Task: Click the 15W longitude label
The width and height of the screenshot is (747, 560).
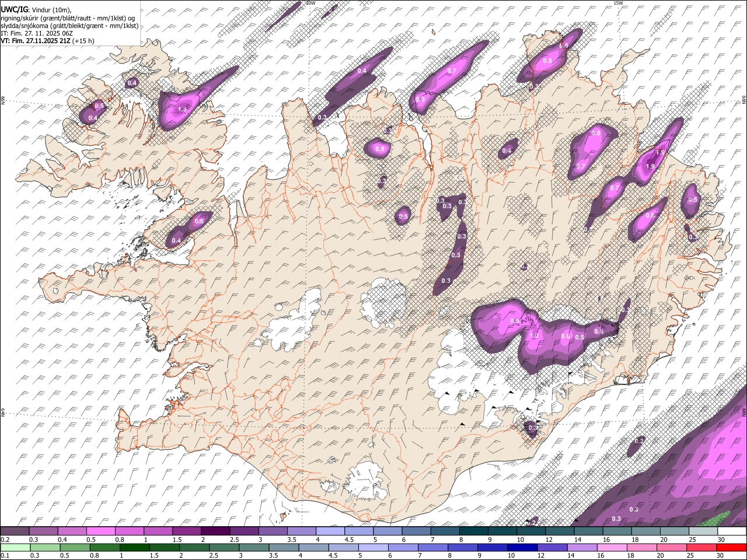Action: [x=619, y=3]
